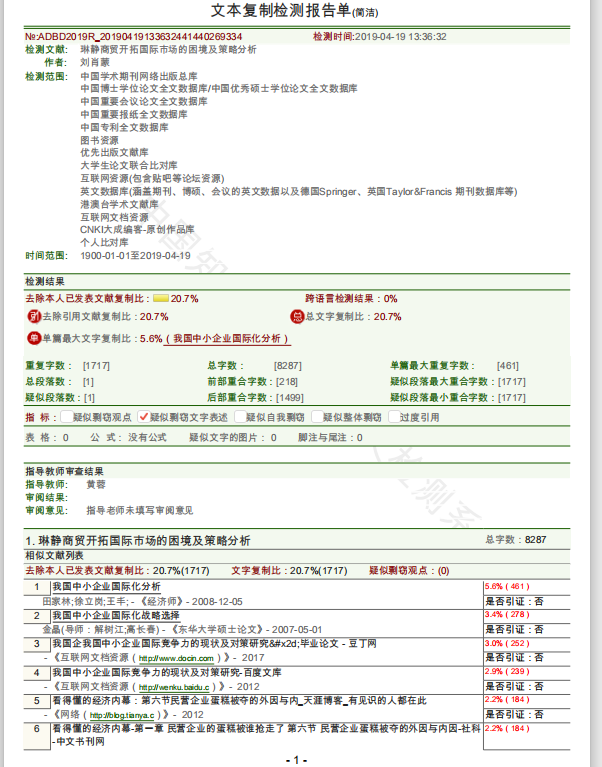The height and width of the screenshot is (767, 602).
Task: Select 港澳台学术文献库 line
Action: (x=119, y=204)
